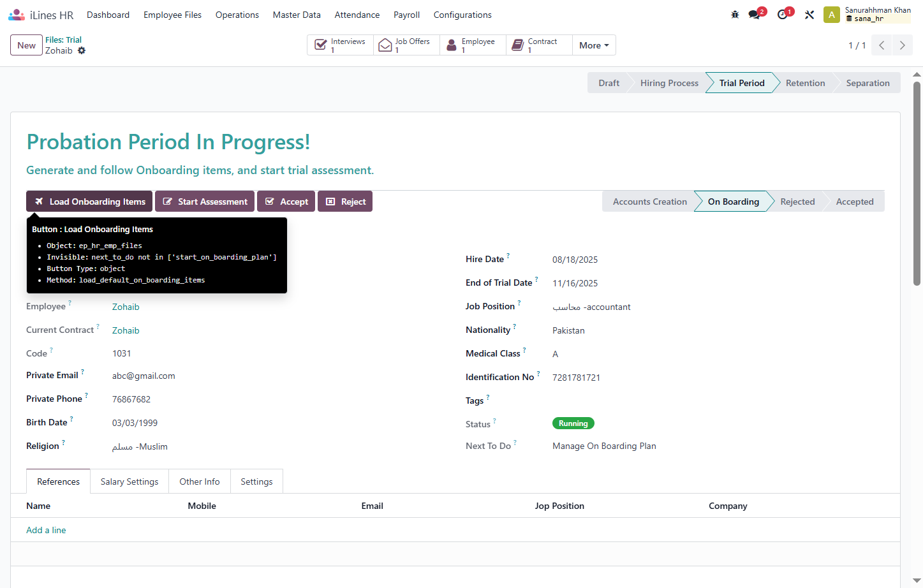Open the Payroll menu
Viewport: 923px width, 588px height.
(x=407, y=15)
